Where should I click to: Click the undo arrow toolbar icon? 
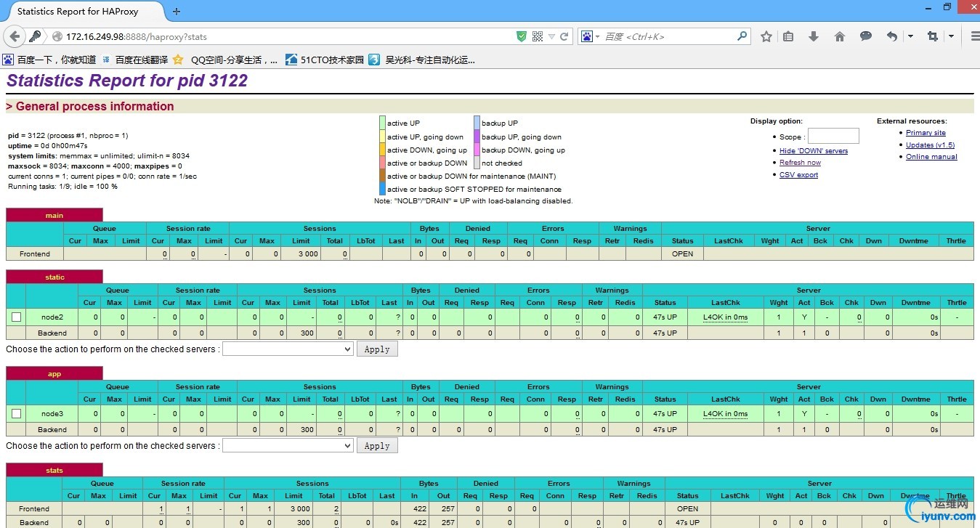pyautogui.click(x=892, y=36)
